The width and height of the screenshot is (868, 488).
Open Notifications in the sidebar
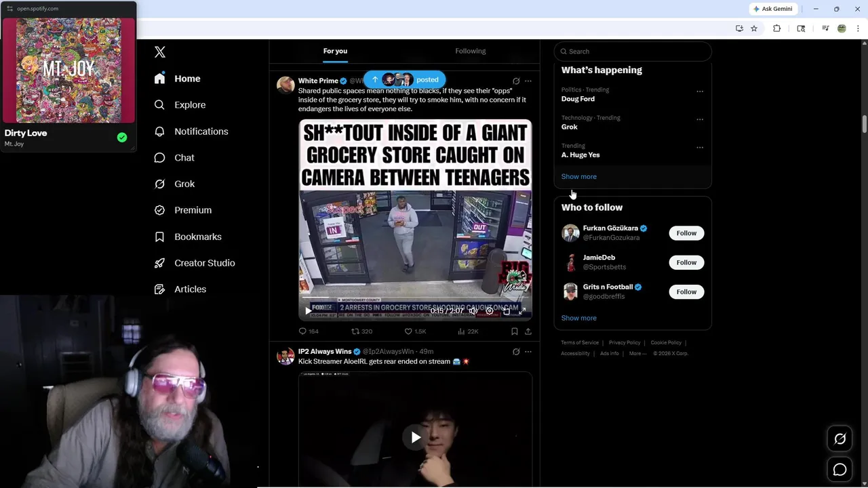191,131
